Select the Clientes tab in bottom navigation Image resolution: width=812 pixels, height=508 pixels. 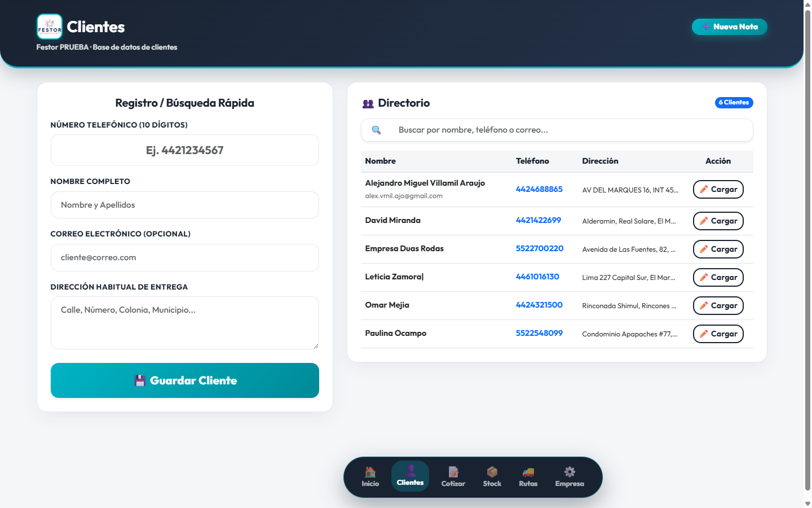tap(410, 476)
